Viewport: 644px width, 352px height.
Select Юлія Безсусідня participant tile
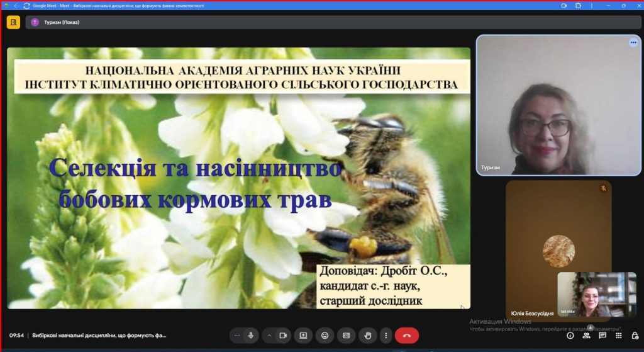click(x=558, y=249)
